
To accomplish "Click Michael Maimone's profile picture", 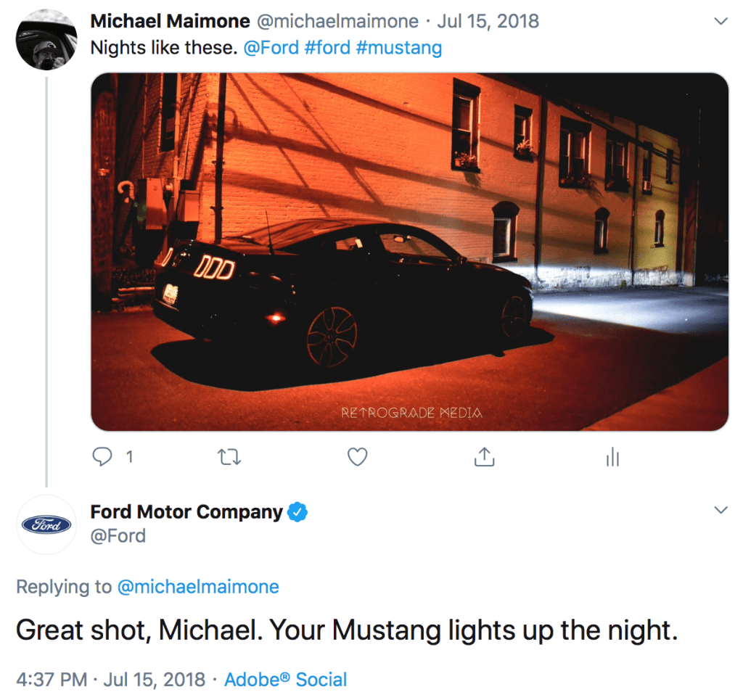I will (46, 40).
